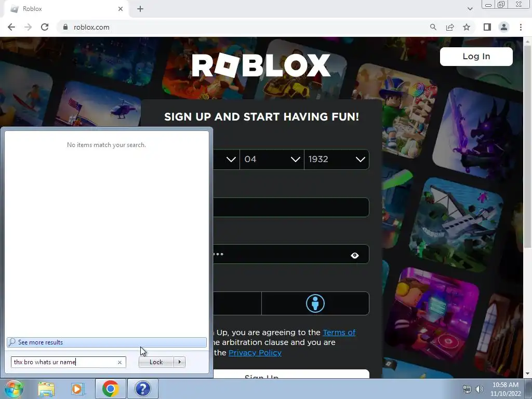Image resolution: width=532 pixels, height=399 pixels.
Task: Open the tab search chevron
Action: click(470, 9)
